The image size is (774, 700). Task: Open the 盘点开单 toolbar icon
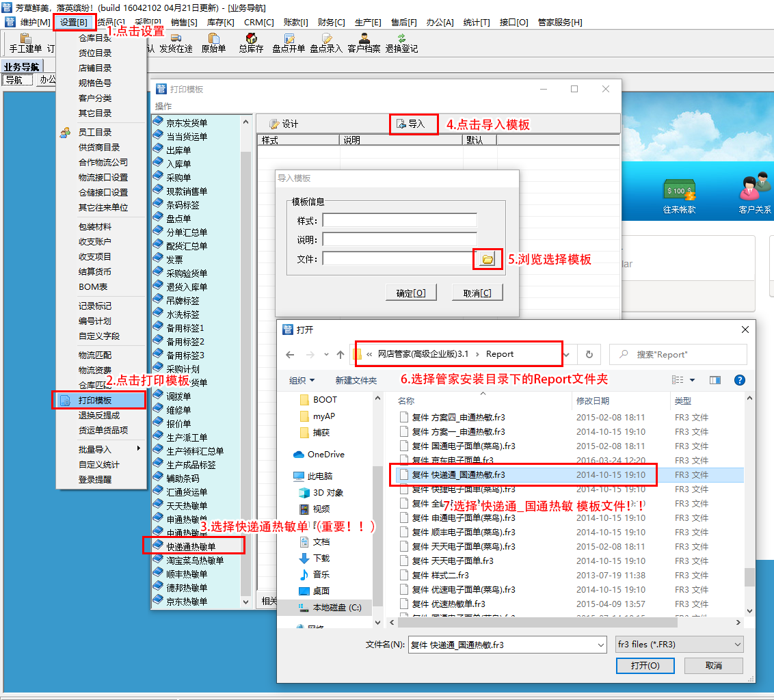pos(289,43)
